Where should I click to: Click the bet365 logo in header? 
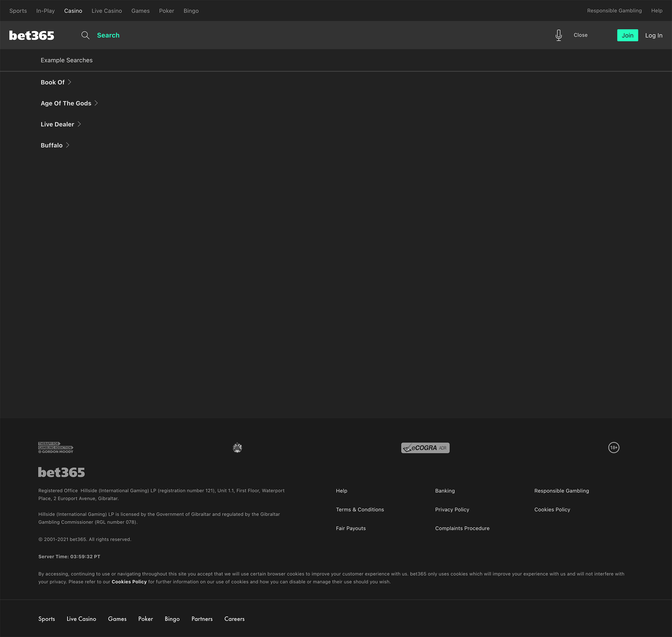(32, 35)
